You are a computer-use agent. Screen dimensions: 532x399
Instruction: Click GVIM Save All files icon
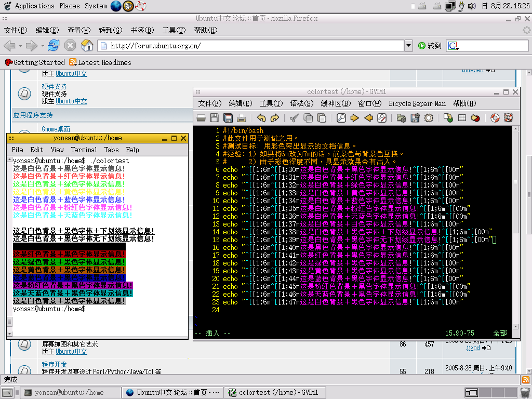228,118
